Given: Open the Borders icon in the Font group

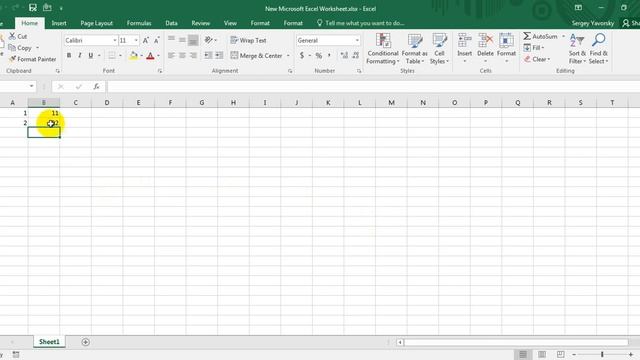Looking at the screenshot, I should (x=111, y=56).
